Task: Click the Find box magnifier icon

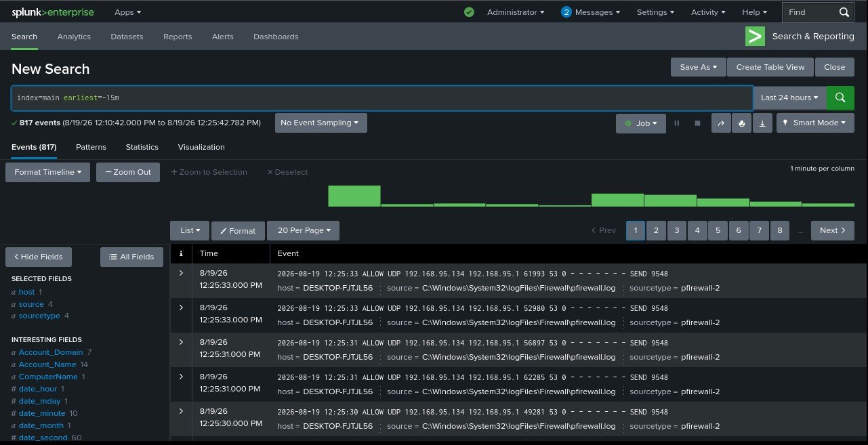Action: (844, 12)
